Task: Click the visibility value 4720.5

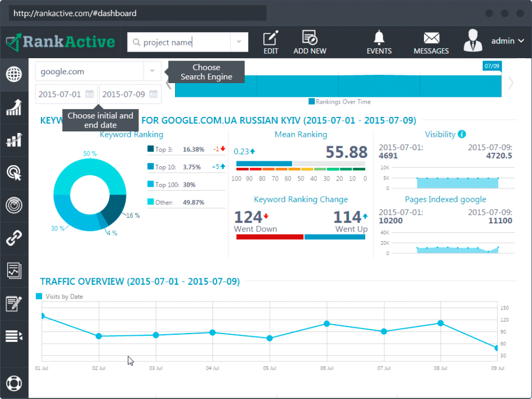Action: coord(499,156)
